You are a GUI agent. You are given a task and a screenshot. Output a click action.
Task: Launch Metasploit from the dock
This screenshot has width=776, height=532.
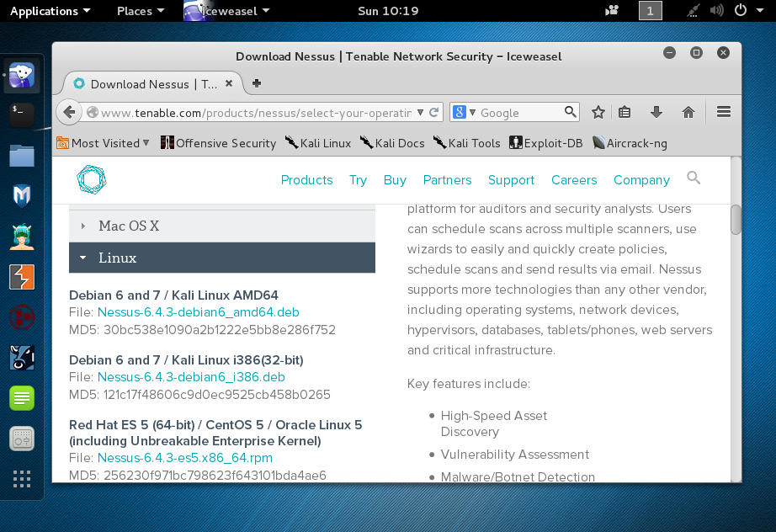pyautogui.click(x=22, y=196)
